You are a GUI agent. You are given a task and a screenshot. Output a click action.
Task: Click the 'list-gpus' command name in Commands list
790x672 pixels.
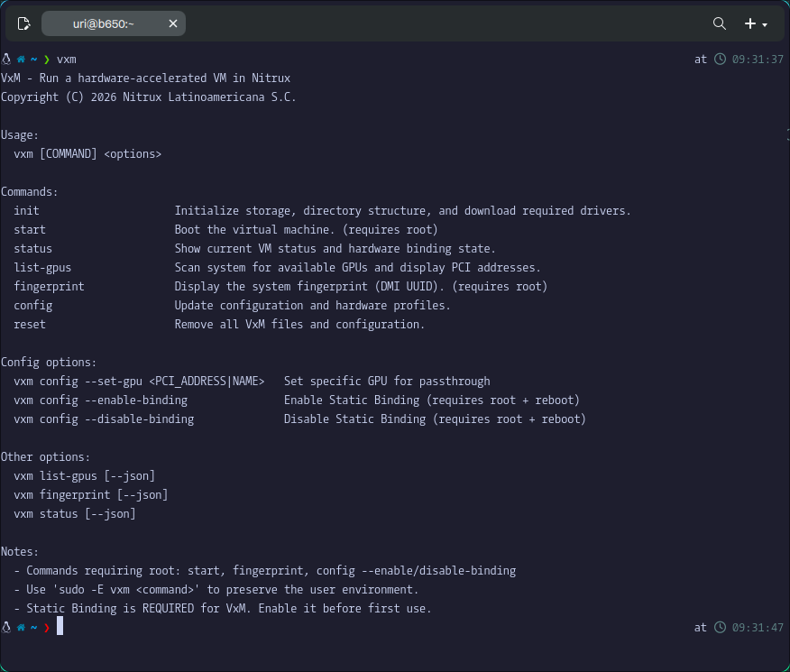42,268
